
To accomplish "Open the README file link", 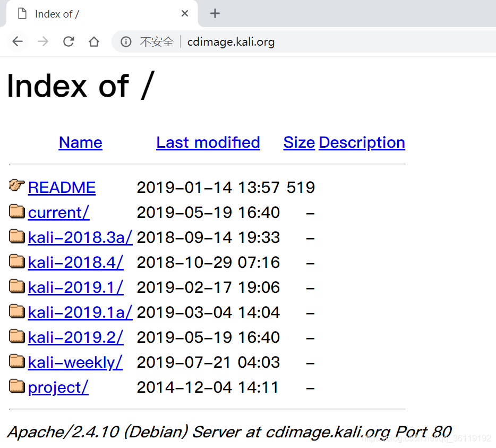I will (62, 188).
